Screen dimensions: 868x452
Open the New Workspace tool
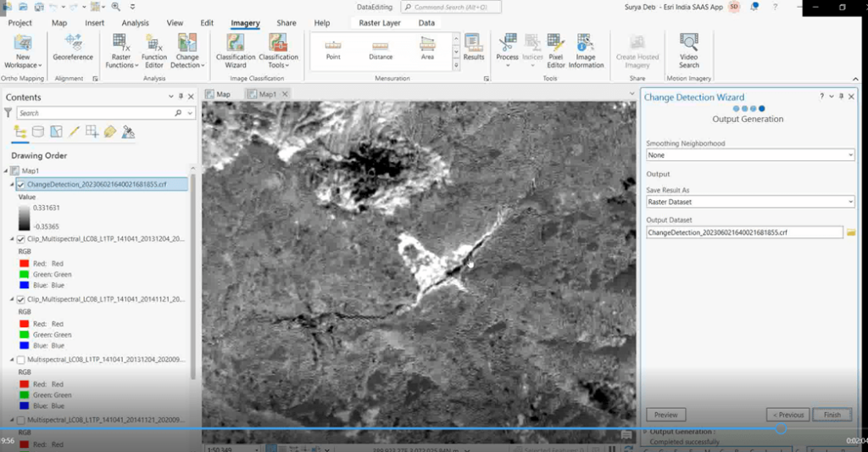tap(23, 51)
